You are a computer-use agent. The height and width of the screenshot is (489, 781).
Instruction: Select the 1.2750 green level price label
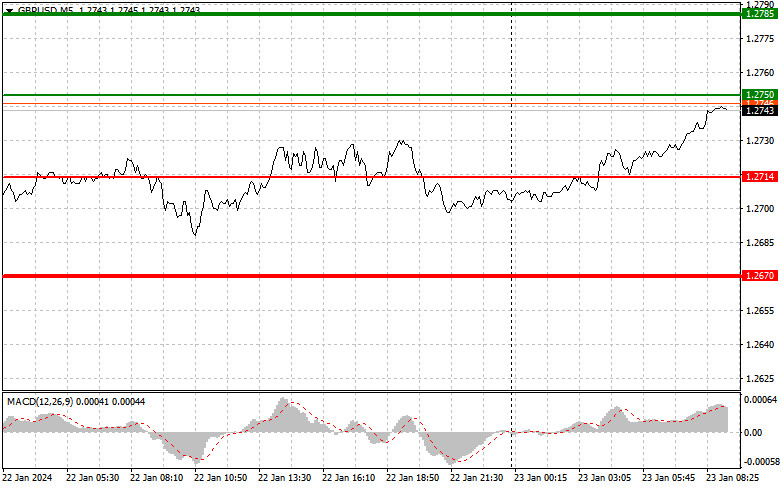(x=759, y=95)
